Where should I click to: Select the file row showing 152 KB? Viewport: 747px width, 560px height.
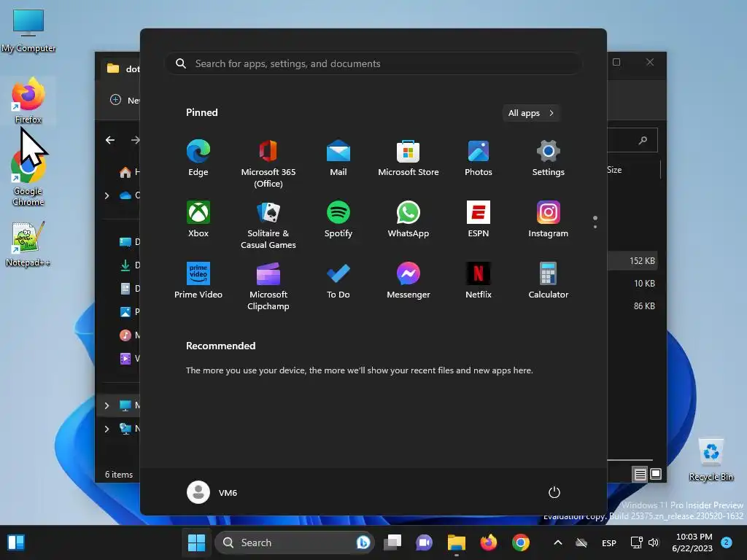(632, 261)
